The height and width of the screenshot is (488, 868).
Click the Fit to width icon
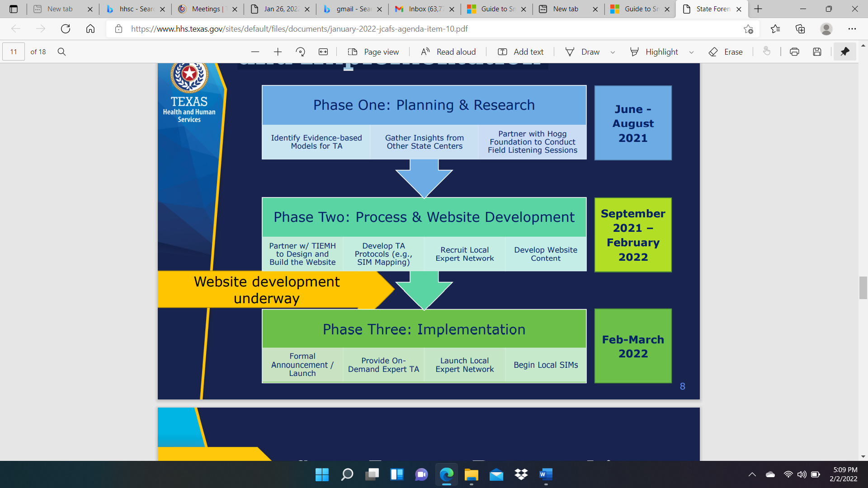[323, 52]
